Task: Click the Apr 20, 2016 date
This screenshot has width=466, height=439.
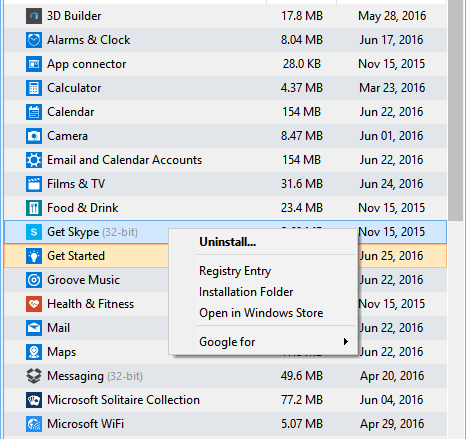Action: 392,376
